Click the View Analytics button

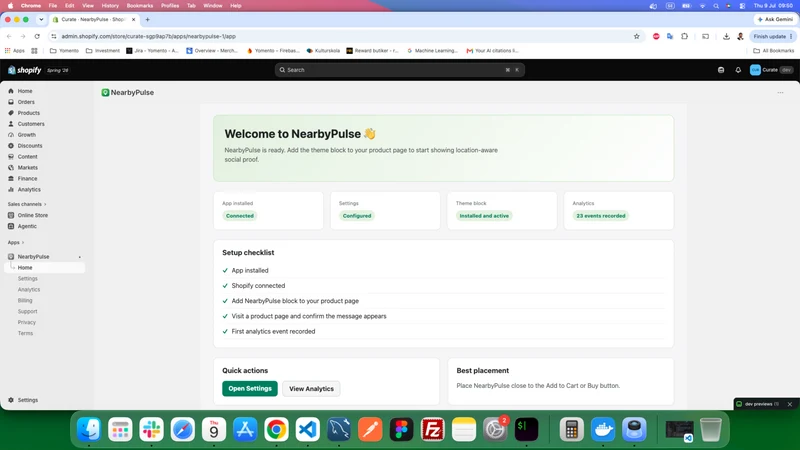click(311, 389)
